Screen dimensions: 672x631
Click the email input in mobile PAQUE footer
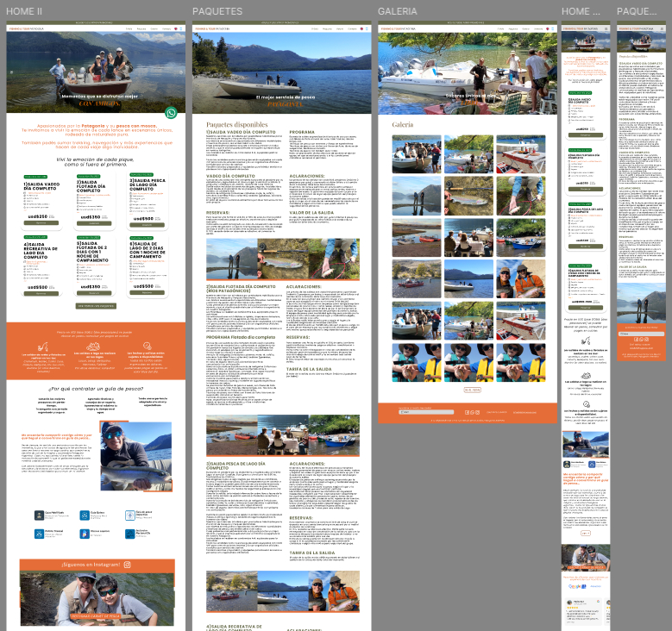coord(641,334)
